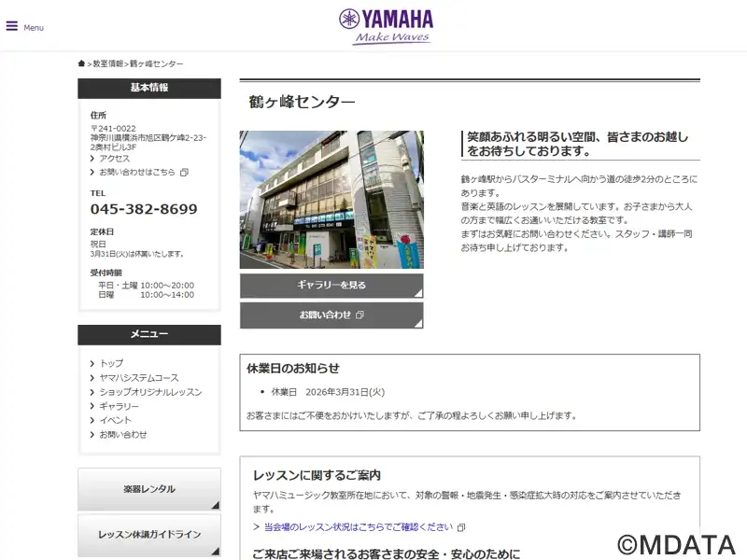Open ギャラリーを見る button
This screenshot has height=560, width=747.
point(331,286)
